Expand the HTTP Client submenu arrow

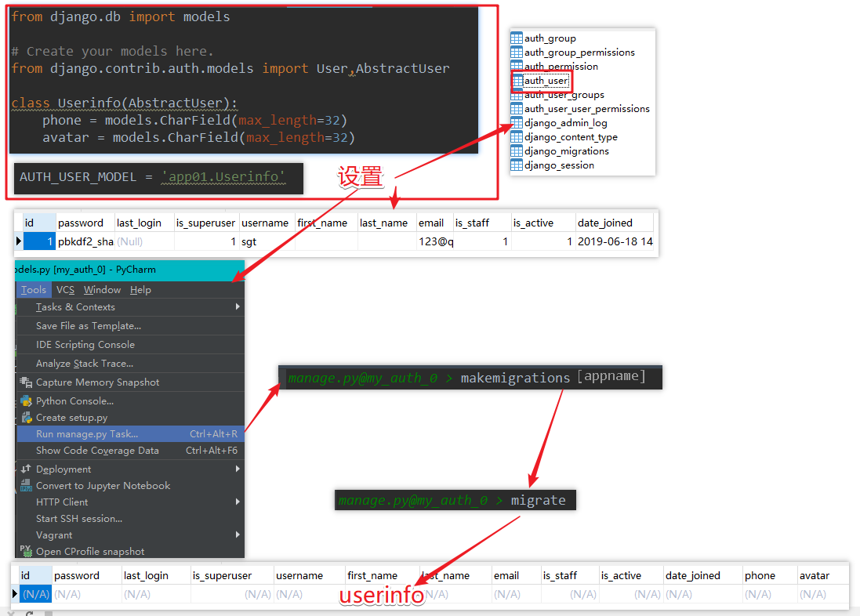point(238,502)
